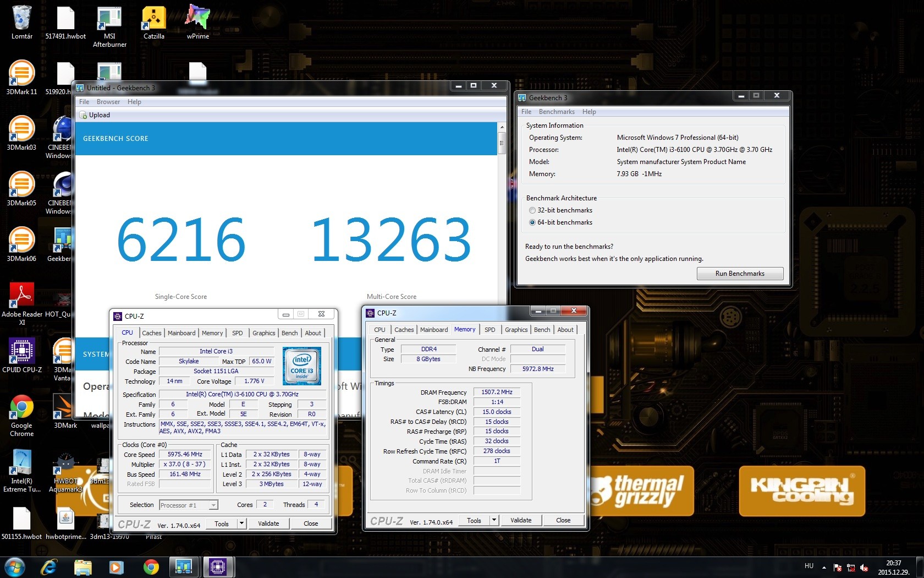Click Validate in the CPU-Z processor window
Image resolution: width=924 pixels, height=578 pixels.
[268, 524]
